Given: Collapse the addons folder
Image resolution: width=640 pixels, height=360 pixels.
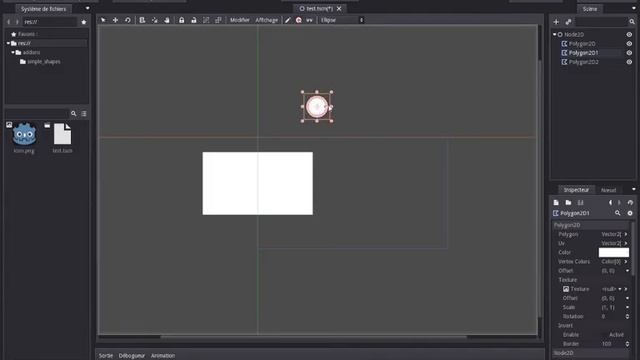Looking at the screenshot, I should (13, 53).
